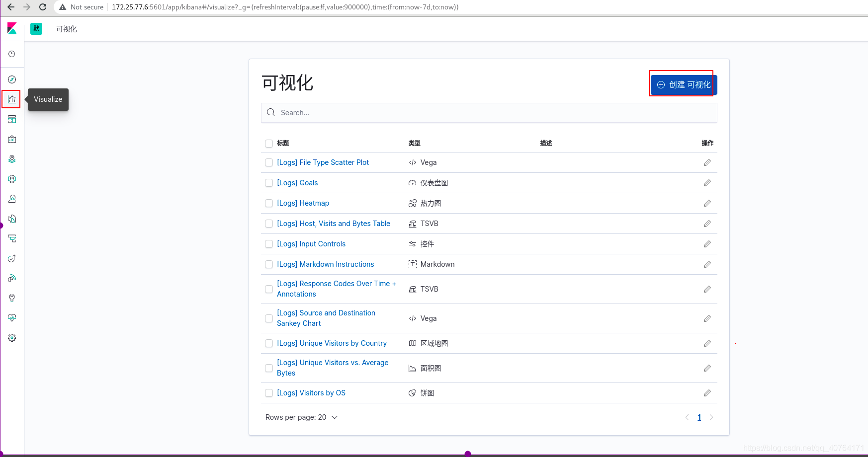Open the [Logs] Heatmap link
Image resolution: width=868 pixels, height=457 pixels.
coord(303,203)
